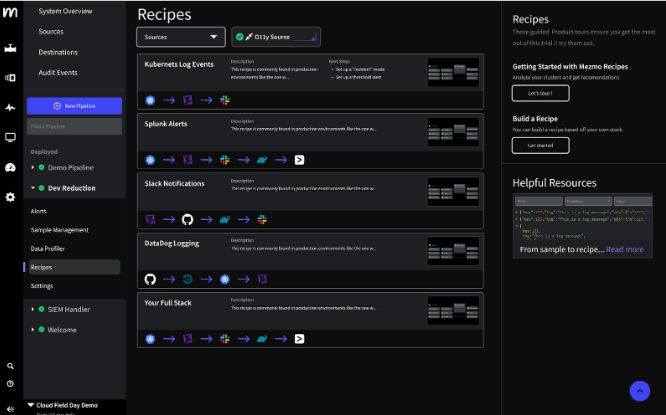Viewport: 666px width, 415px height.
Task: Click the Get started button
Action: point(540,145)
